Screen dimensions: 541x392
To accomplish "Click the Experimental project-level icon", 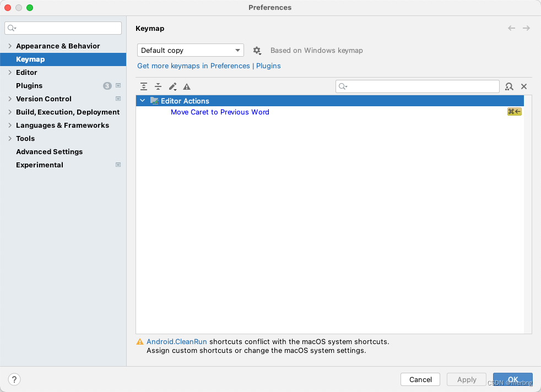I will 118,165.
